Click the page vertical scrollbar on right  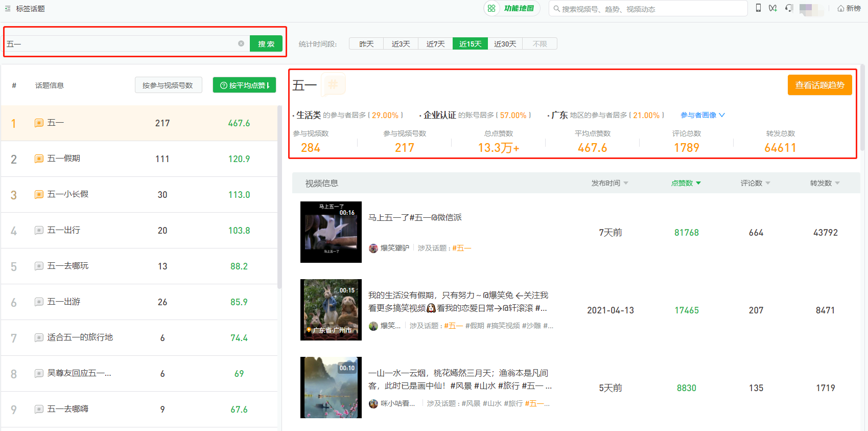(x=862, y=107)
